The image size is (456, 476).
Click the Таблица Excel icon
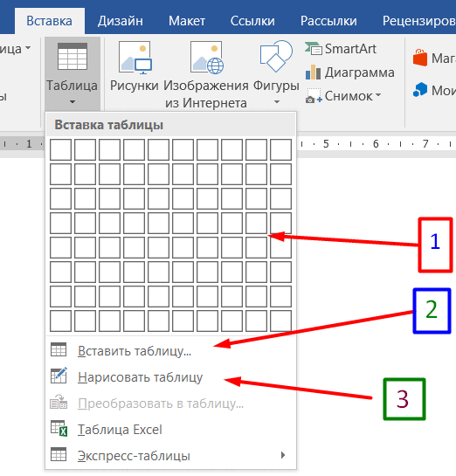tap(59, 428)
